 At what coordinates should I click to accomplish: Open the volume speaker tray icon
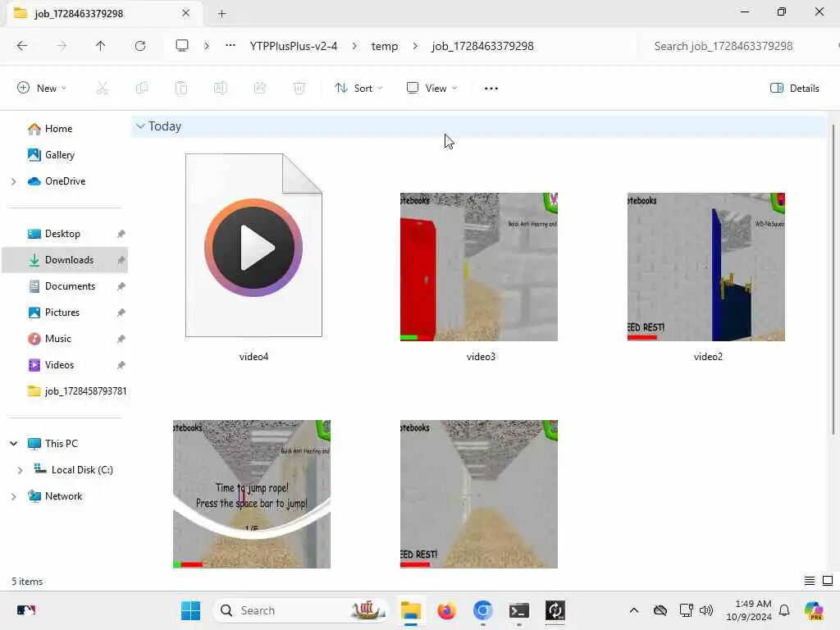pos(706,610)
